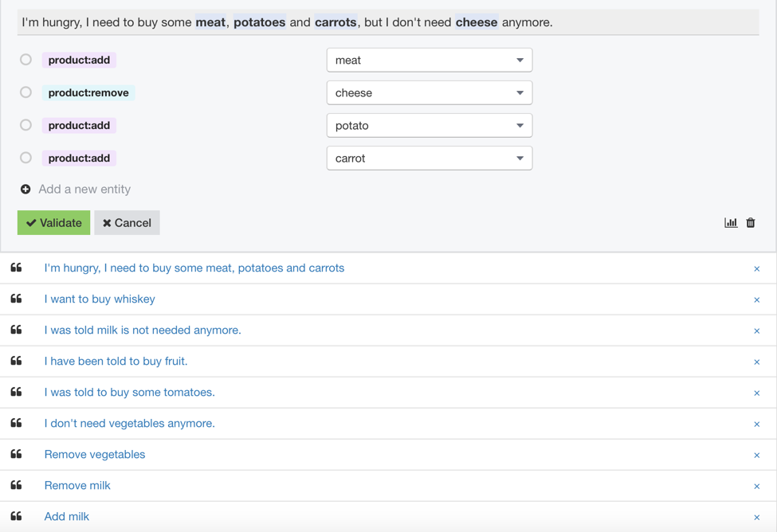Delete the 'Remove milk' utterance with x
The height and width of the screenshot is (532, 777).
[x=756, y=487]
